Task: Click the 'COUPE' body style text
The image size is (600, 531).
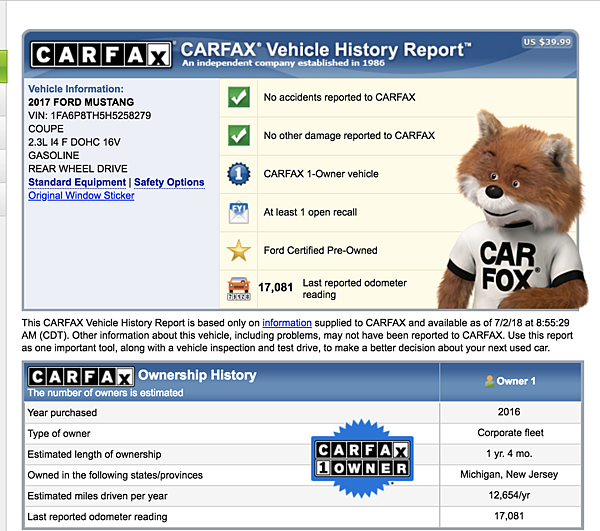Action: click(x=46, y=129)
